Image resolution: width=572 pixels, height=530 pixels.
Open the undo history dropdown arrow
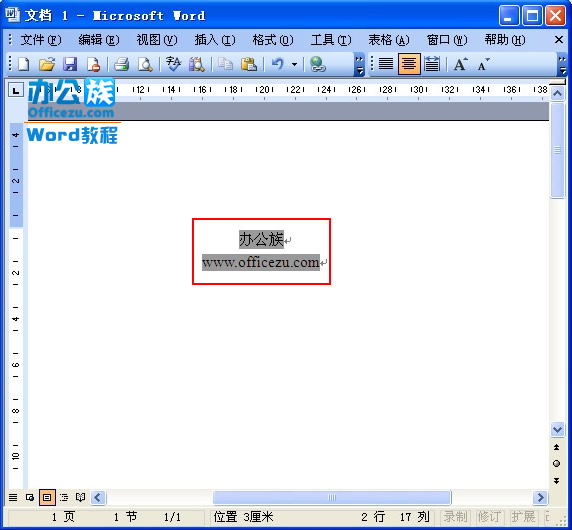[x=294, y=65]
